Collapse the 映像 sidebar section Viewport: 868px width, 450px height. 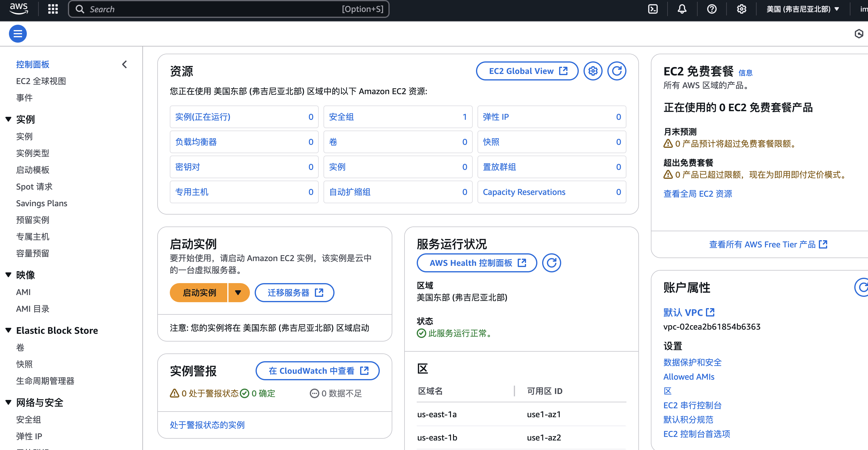coord(9,275)
